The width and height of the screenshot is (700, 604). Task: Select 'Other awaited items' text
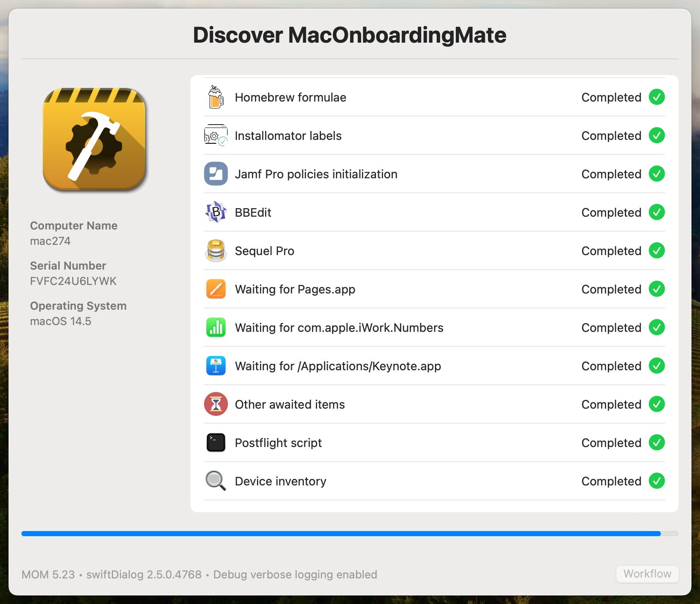(290, 404)
